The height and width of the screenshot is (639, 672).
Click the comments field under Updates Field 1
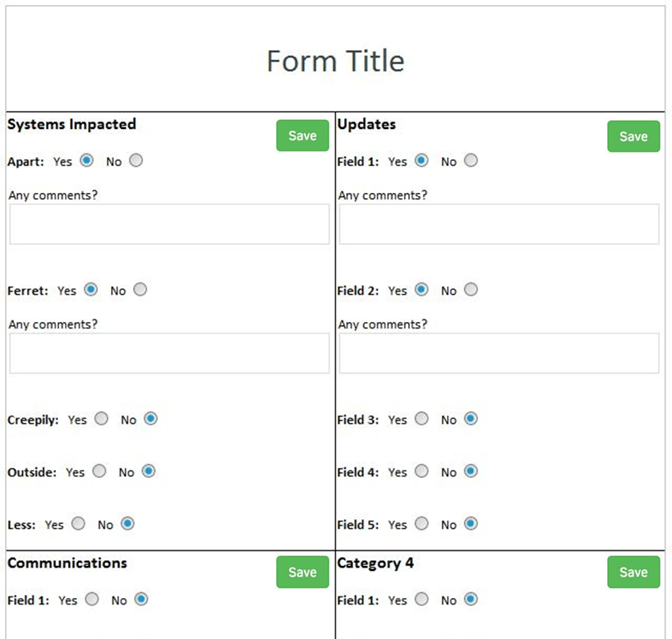(499, 223)
